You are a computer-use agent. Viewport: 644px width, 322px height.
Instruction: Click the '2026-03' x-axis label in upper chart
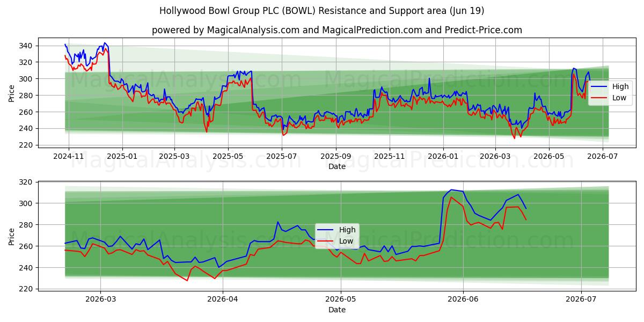click(x=495, y=157)
